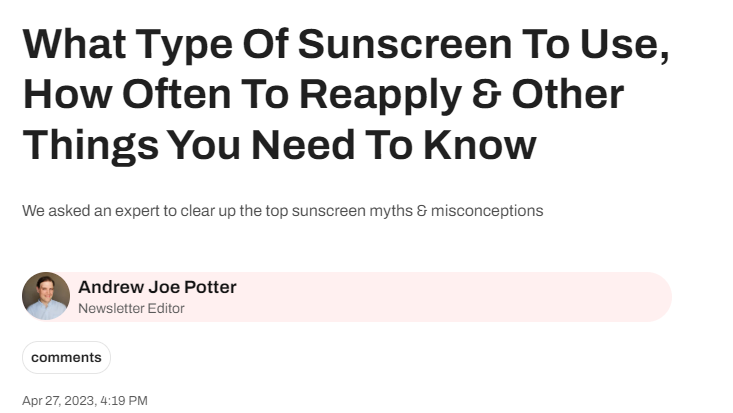Click the word misconceptions in the subtitle
Image resolution: width=733 pixels, height=413 pixels.
tap(487, 211)
